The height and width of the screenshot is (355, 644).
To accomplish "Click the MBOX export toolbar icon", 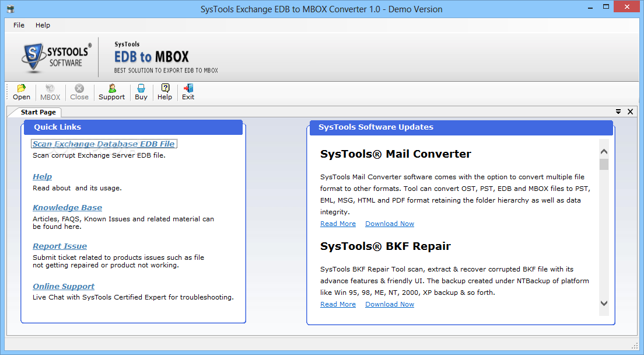I will pyautogui.click(x=50, y=92).
